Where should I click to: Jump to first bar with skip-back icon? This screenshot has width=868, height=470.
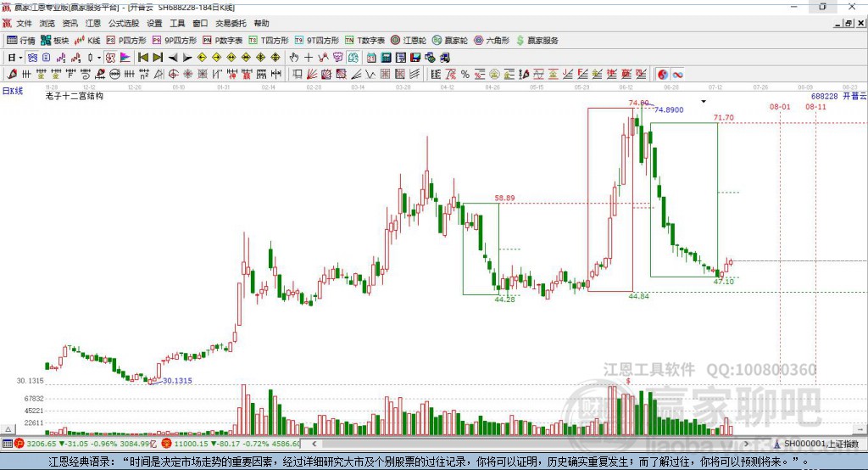142,58
